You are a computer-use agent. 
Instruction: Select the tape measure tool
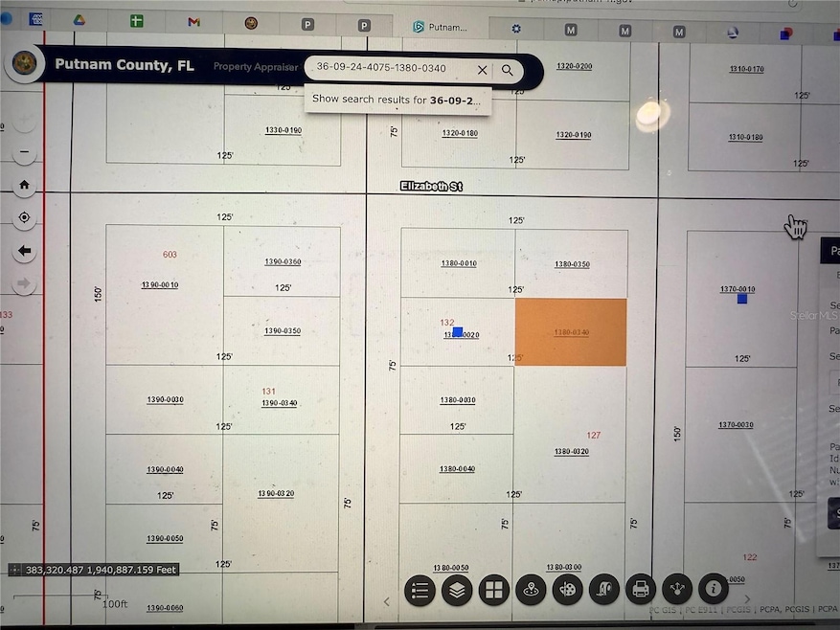tap(604, 590)
